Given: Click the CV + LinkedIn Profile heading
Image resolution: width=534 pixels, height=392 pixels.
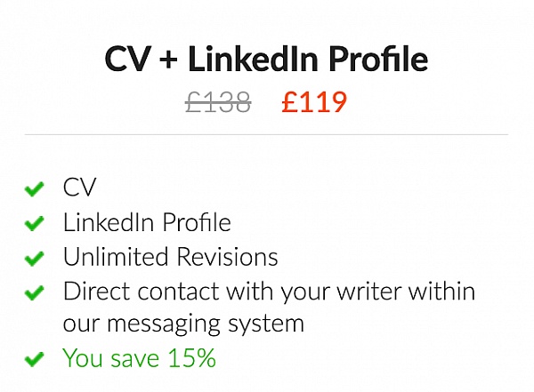Looking at the screenshot, I should pos(266,59).
